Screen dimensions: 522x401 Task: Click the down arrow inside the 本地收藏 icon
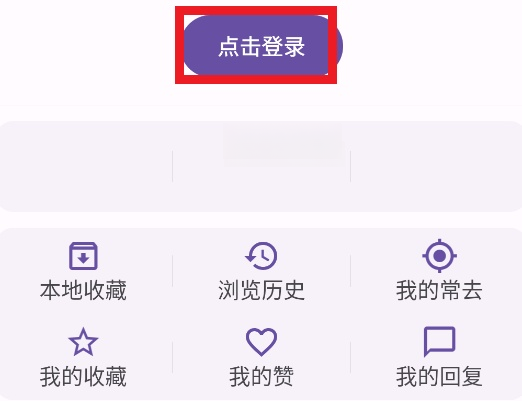tap(83, 258)
